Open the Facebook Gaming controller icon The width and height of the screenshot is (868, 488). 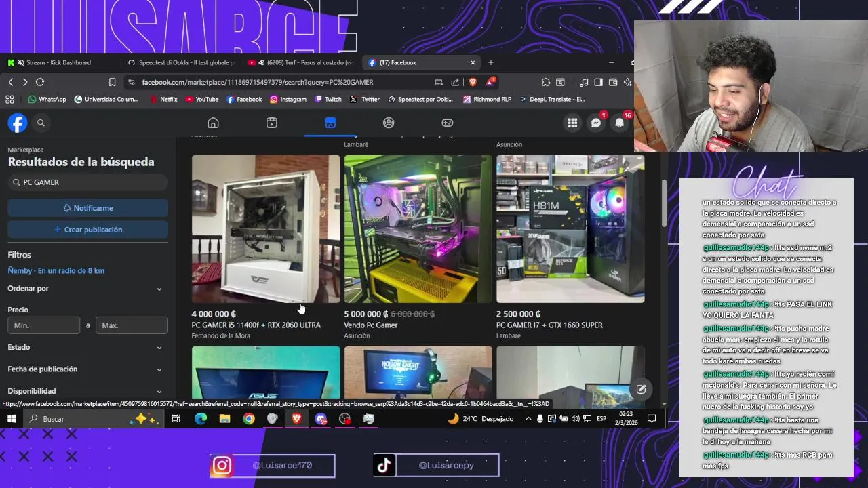point(448,123)
